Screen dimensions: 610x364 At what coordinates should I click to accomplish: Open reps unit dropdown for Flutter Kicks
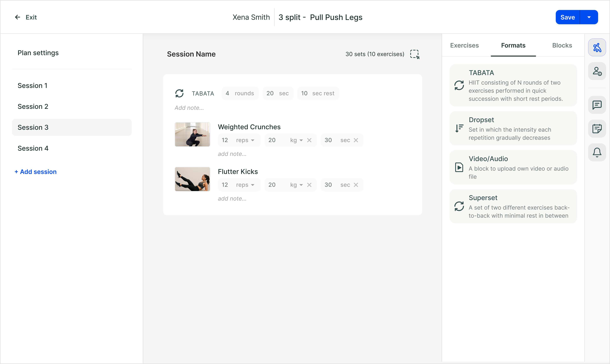coord(253,185)
